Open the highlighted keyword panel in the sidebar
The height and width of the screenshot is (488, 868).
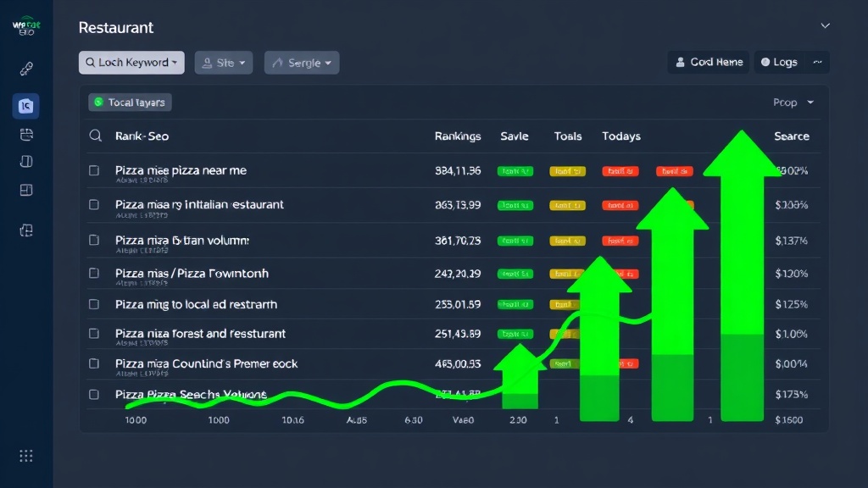(x=25, y=106)
